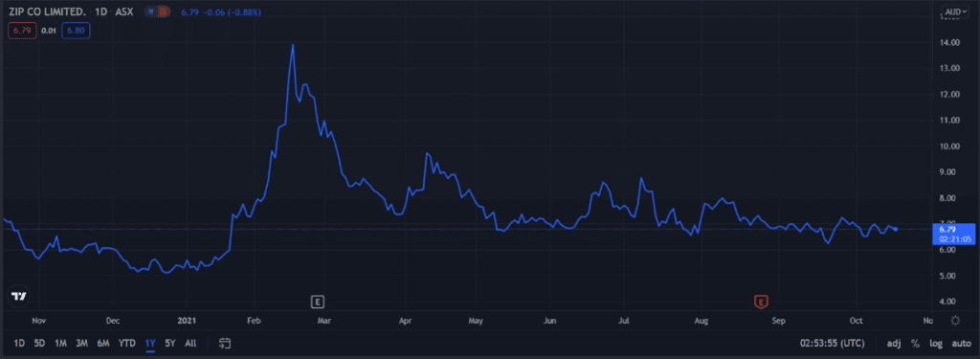This screenshot has height=359, width=980.
Task: Click the last price dot on chart line
Action: pos(896,229)
